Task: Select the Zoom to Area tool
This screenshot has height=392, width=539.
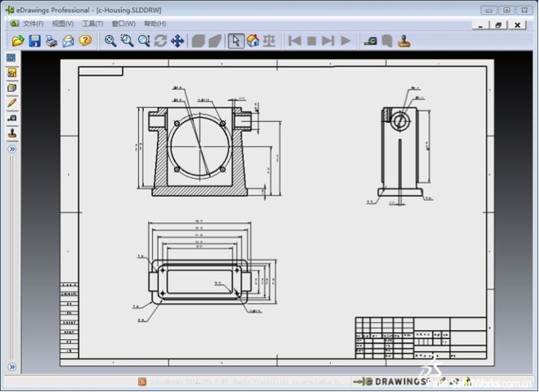Action: (128, 41)
